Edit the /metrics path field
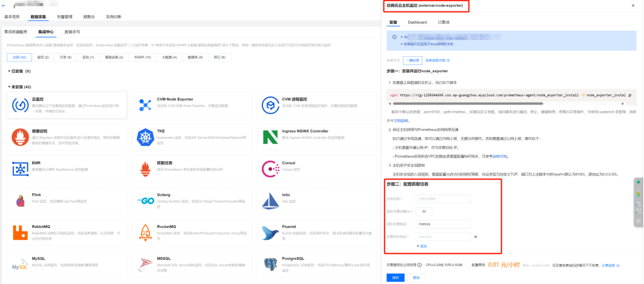 pyautogui.click(x=443, y=224)
